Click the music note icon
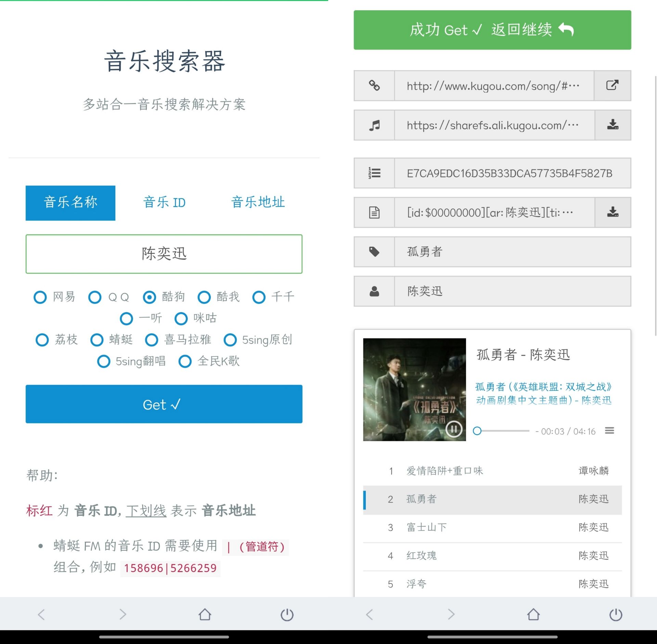 coord(374,125)
